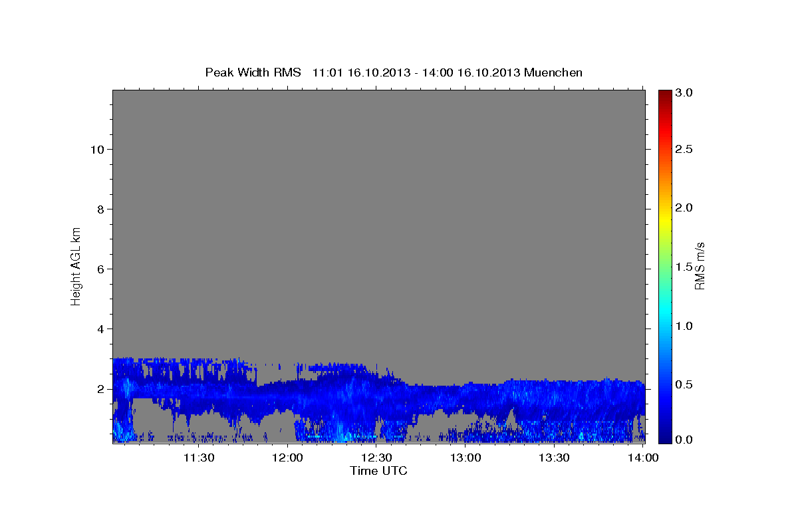Click the 12:30 time tick label
Image resolution: width=798 pixels, height=532 pixels.
pyautogui.click(x=376, y=458)
